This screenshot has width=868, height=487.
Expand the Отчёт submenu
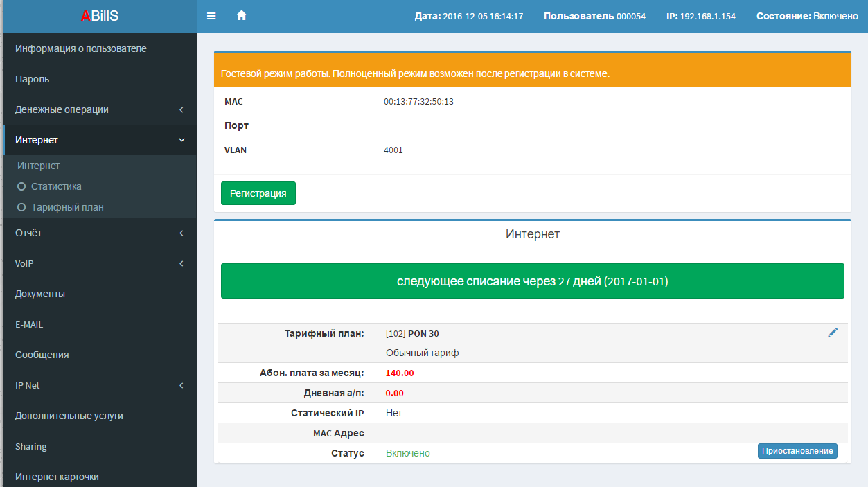[99, 233]
